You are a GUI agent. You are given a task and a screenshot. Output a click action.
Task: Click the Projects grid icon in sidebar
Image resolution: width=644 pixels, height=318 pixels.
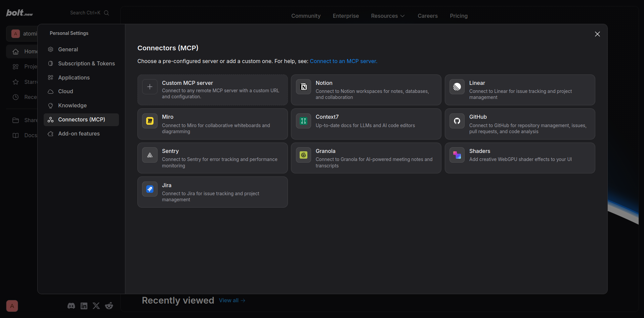click(x=15, y=66)
